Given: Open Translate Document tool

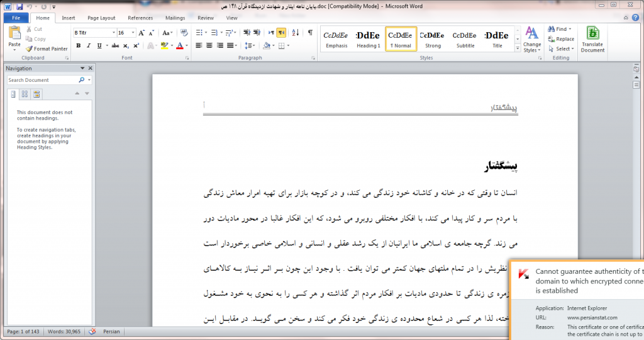Looking at the screenshot, I should [592, 39].
